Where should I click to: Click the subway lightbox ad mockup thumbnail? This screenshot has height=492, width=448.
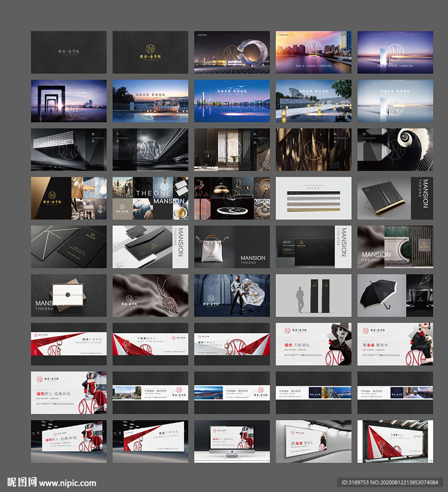tap(313, 442)
